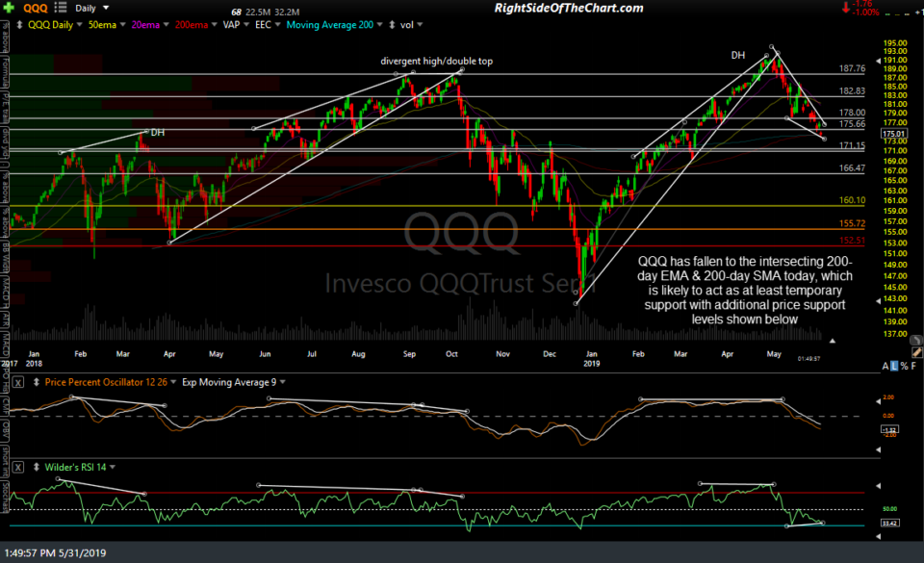Open the Daily timeframe dropdown
Screen dimensions: 924x563
(106, 8)
